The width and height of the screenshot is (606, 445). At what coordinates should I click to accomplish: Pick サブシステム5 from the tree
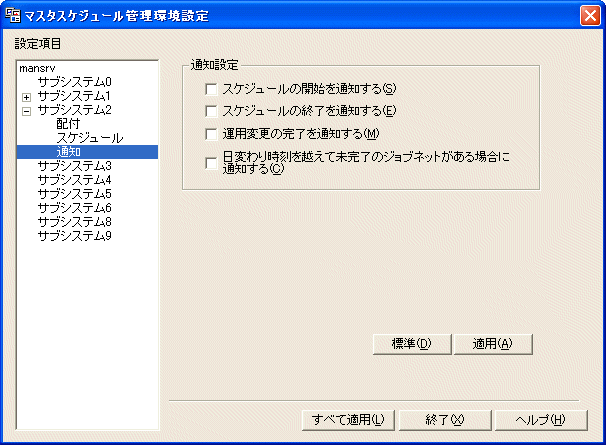coord(74,193)
